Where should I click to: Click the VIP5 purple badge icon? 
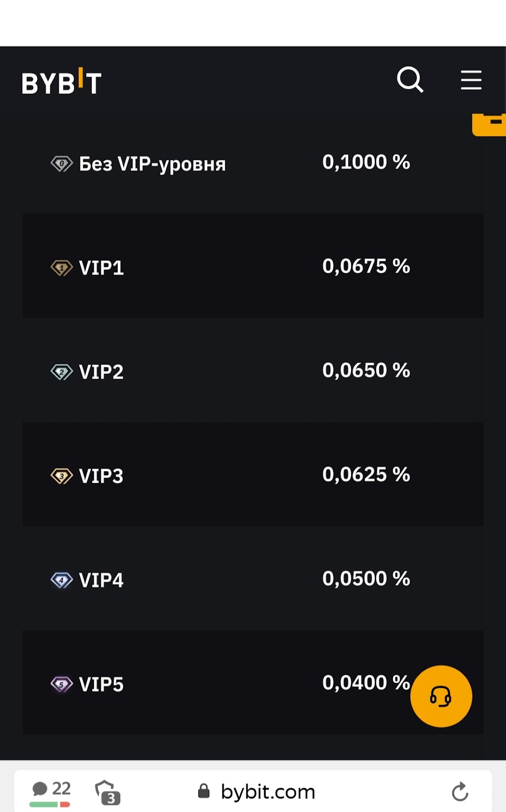click(x=62, y=684)
